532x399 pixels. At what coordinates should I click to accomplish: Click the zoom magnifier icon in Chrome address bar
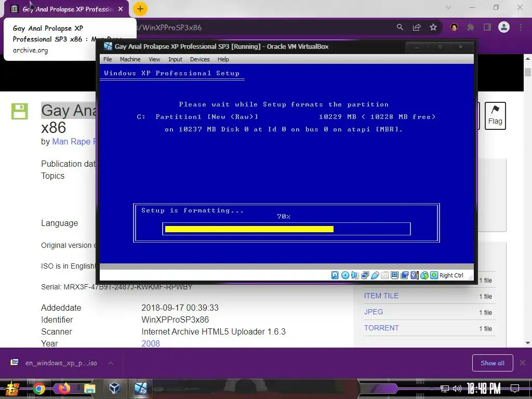click(400, 27)
